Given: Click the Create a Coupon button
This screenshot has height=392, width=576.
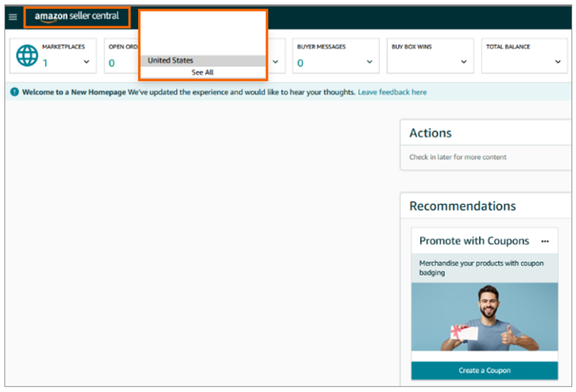Looking at the screenshot, I should [x=484, y=370].
